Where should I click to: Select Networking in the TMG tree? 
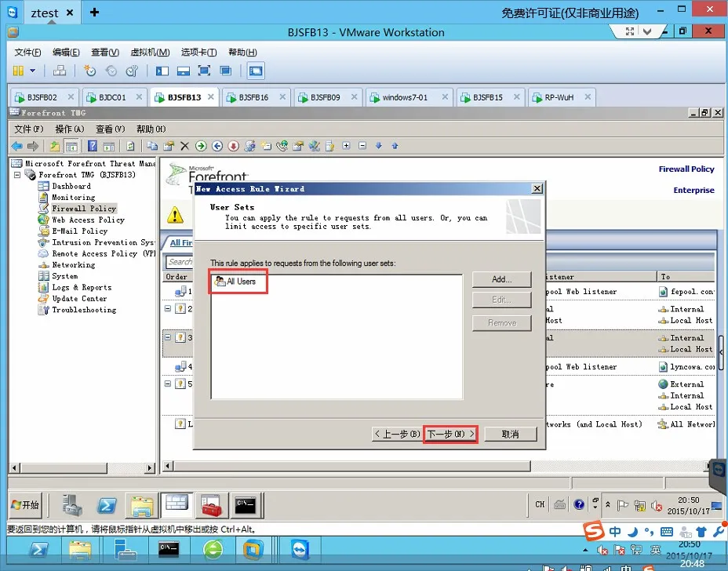[x=74, y=265]
